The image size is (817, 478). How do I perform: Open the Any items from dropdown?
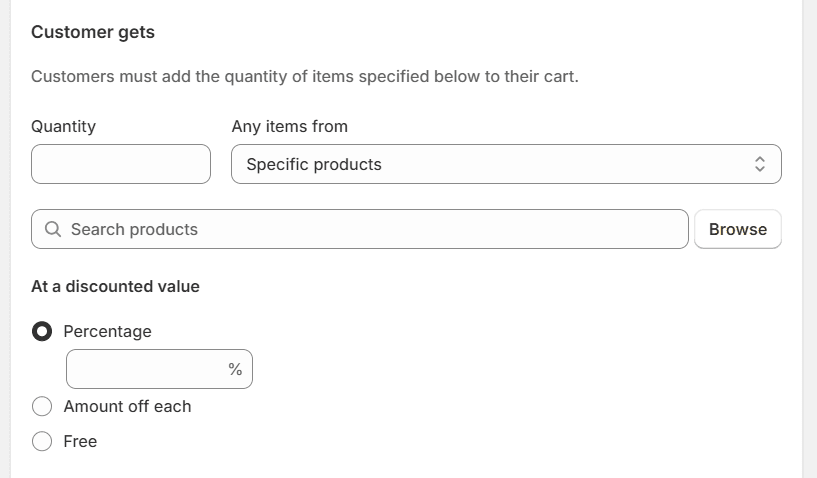(506, 164)
